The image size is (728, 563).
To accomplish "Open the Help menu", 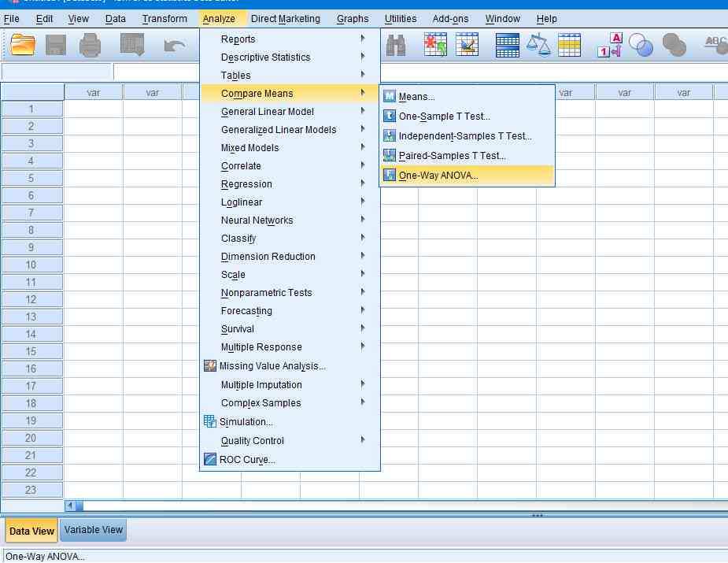I will pos(546,19).
